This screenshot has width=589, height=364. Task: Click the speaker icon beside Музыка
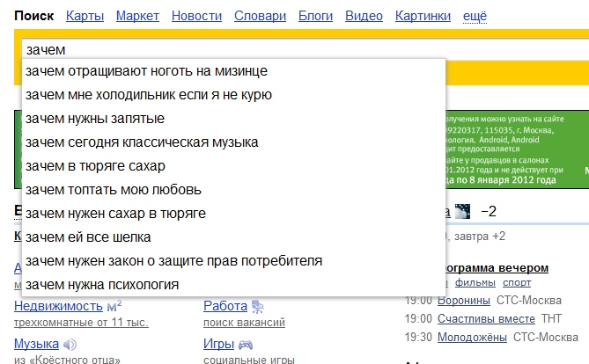click(70, 344)
